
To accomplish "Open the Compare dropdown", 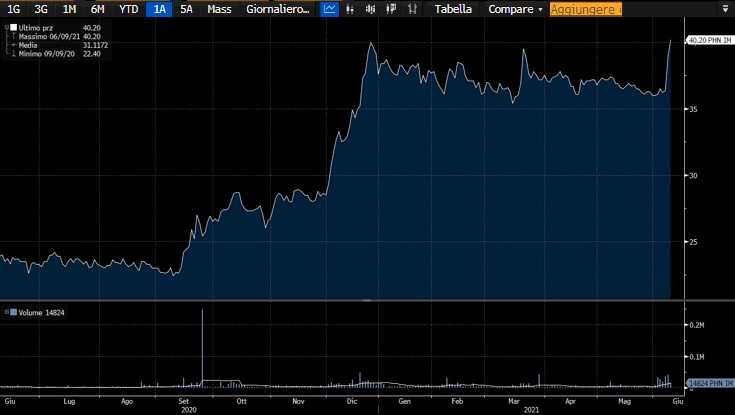I will click(x=515, y=9).
